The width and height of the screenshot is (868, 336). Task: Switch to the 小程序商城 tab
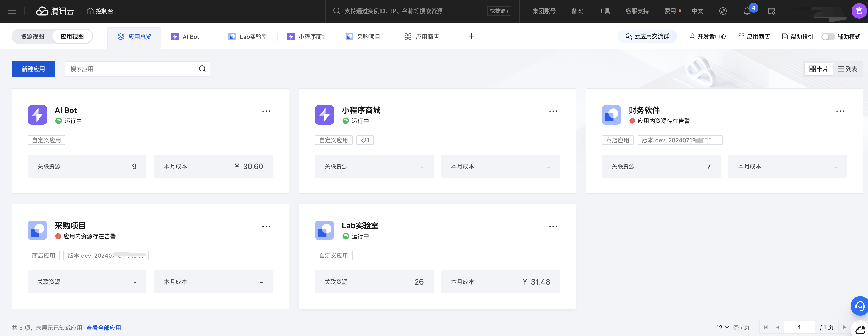(x=306, y=36)
